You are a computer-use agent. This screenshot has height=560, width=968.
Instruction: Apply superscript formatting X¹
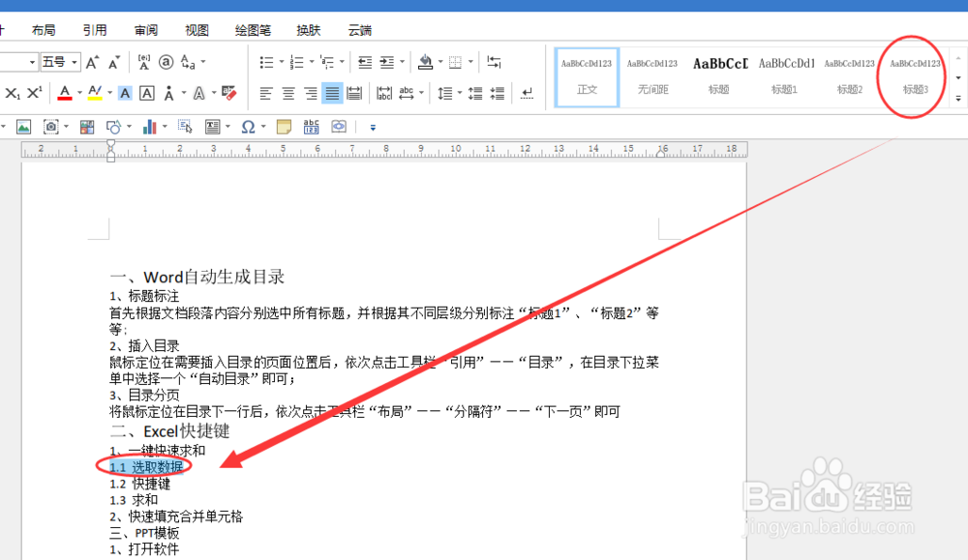(x=34, y=93)
